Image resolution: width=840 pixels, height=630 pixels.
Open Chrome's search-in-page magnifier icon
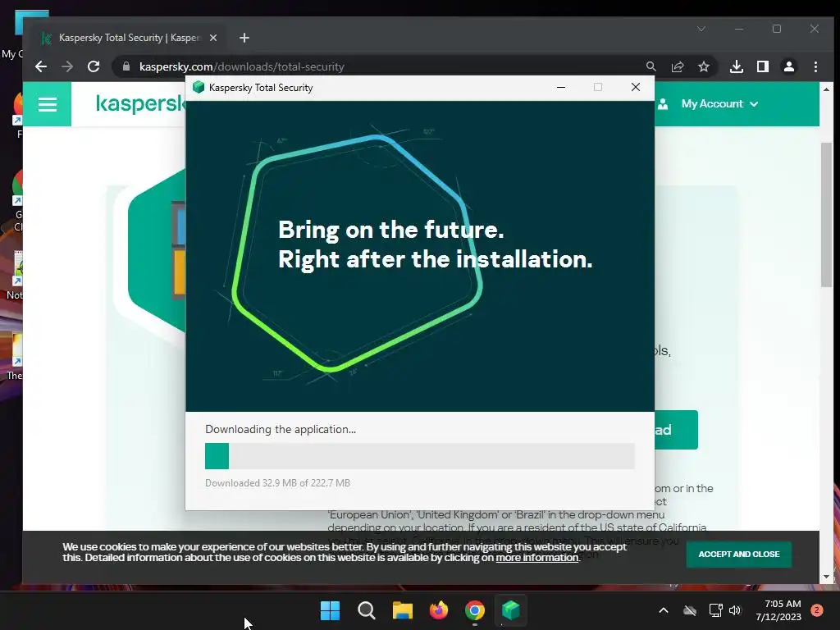(651, 66)
